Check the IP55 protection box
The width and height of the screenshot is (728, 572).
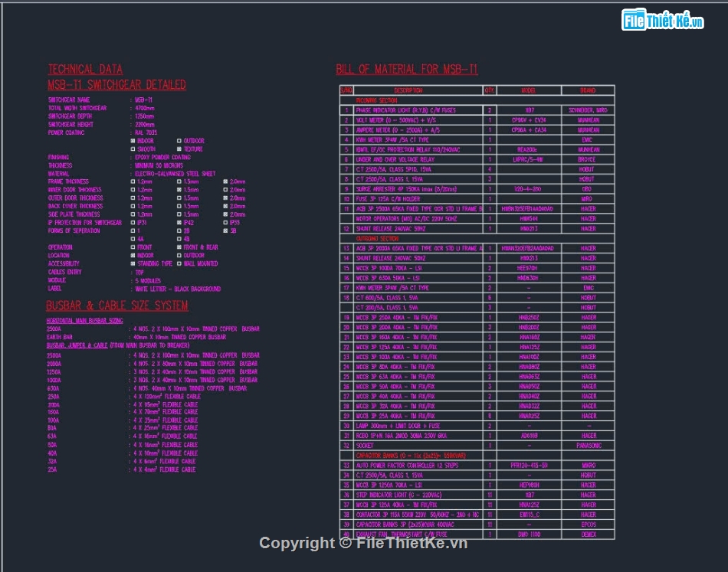pyautogui.click(x=225, y=223)
